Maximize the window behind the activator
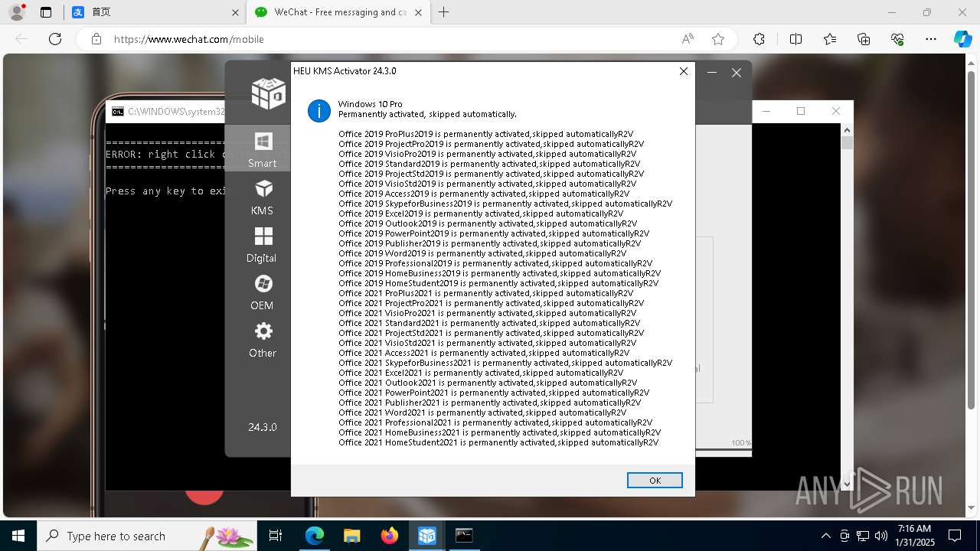This screenshot has height=551, width=980. 801,111
